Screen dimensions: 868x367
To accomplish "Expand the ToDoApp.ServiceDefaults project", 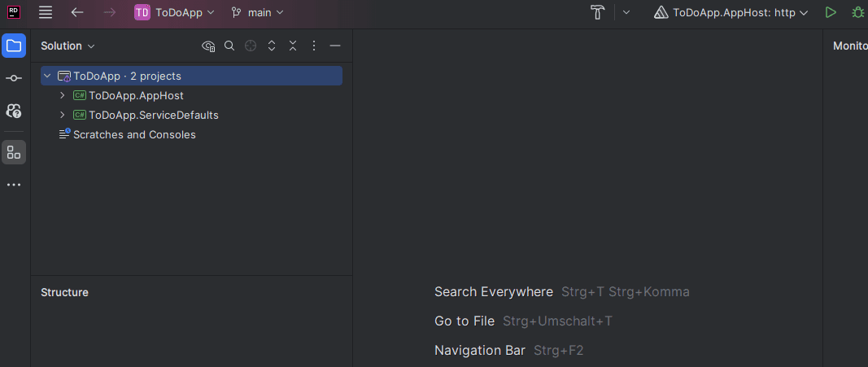I will (x=63, y=115).
